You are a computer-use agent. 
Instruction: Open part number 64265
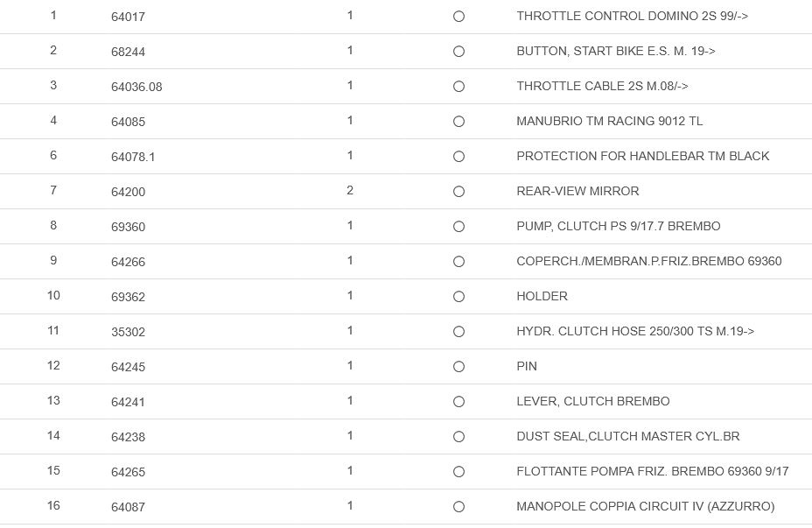click(128, 472)
